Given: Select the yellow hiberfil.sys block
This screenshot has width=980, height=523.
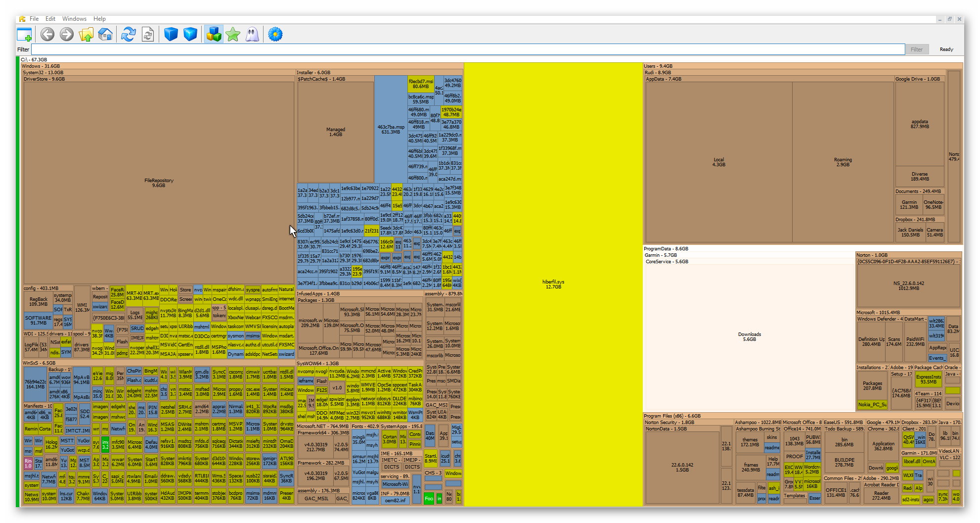Looking at the screenshot, I should [553, 285].
